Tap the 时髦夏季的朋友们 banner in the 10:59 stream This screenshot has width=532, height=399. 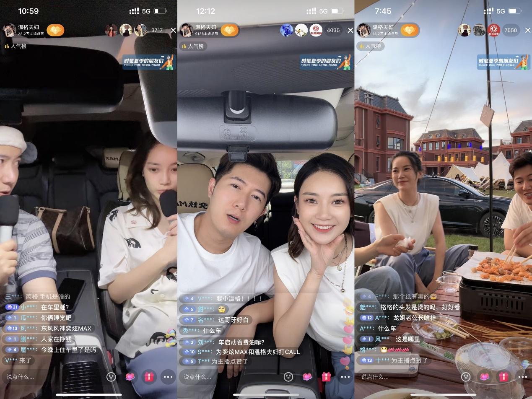[x=150, y=62]
